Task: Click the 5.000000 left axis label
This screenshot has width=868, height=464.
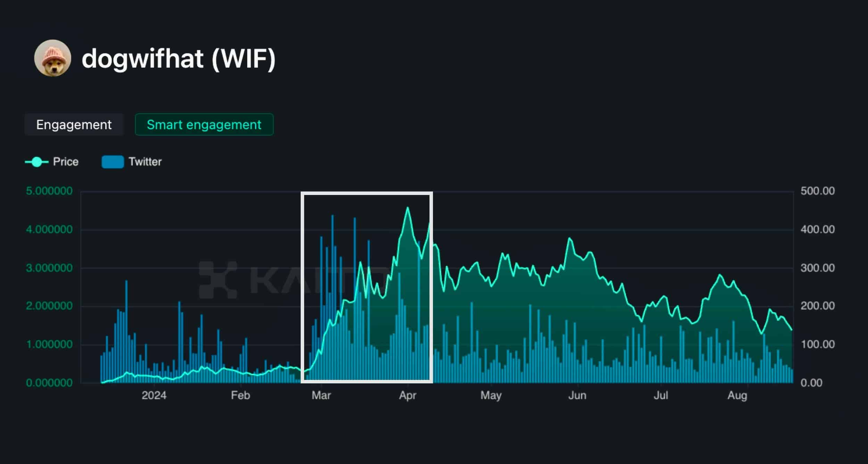Action: [49, 191]
